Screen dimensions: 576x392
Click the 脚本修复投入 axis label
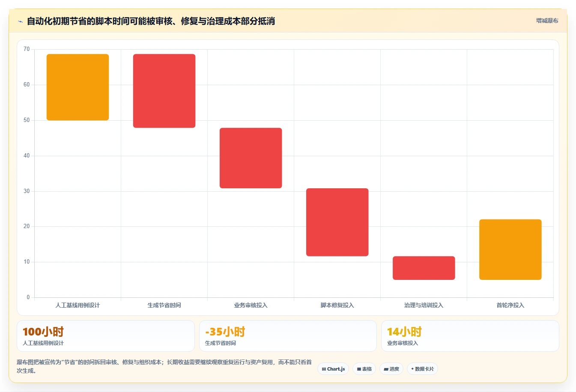[337, 305]
